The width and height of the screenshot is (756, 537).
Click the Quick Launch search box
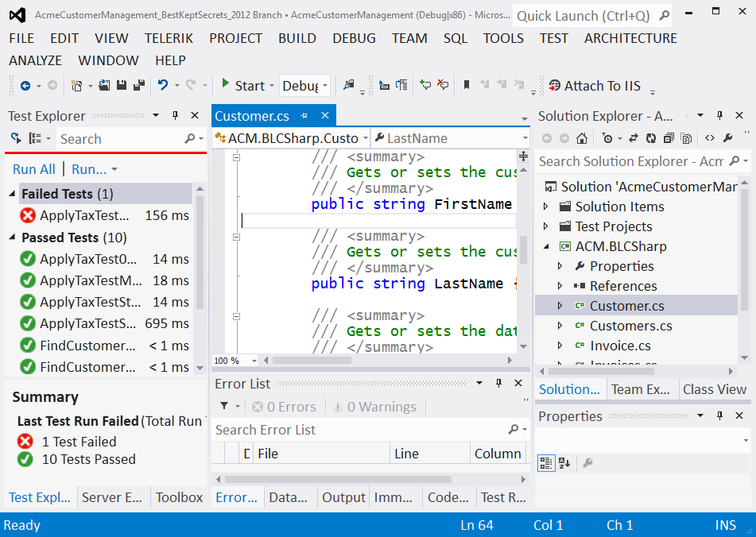(x=593, y=16)
